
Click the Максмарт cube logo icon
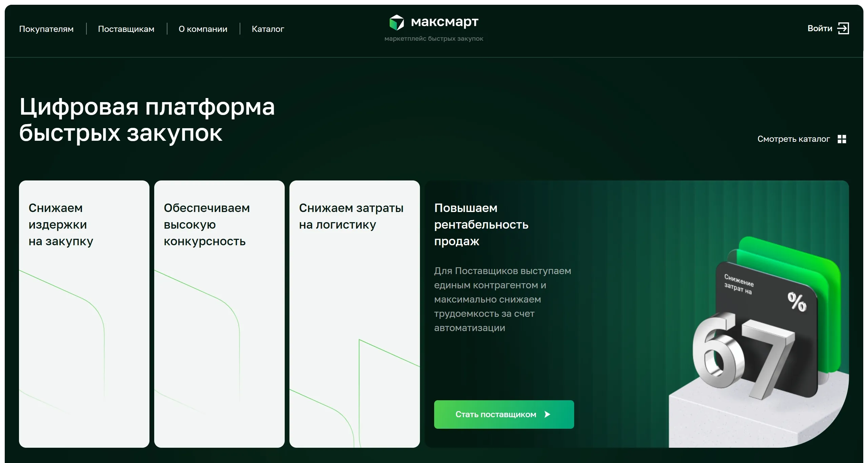tap(397, 22)
